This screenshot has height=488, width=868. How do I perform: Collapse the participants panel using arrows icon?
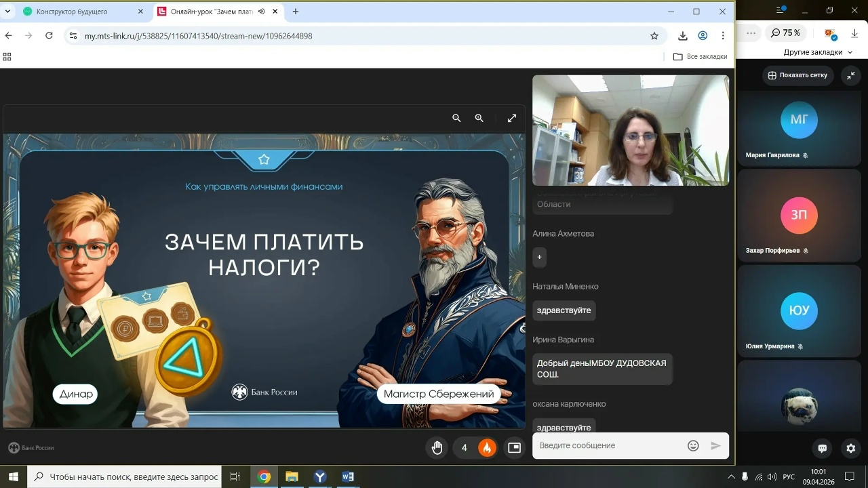click(x=851, y=75)
